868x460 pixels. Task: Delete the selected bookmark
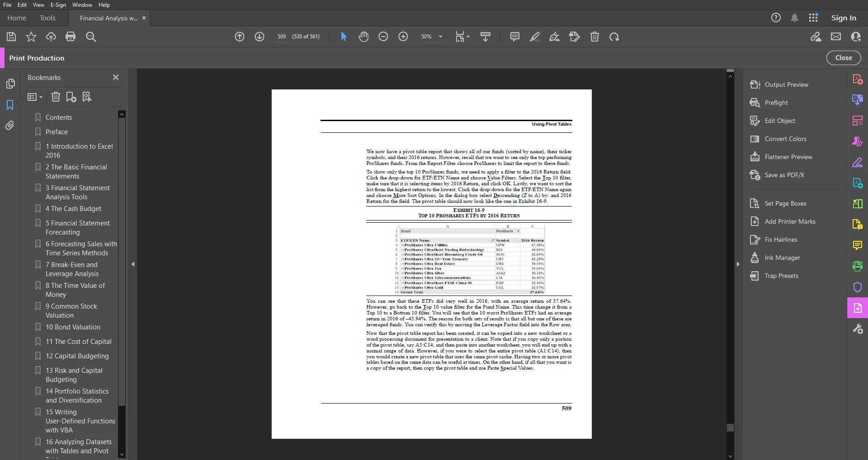click(56, 97)
